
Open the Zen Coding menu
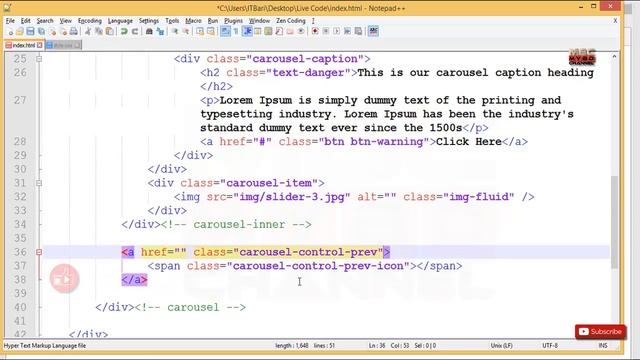pos(291,20)
